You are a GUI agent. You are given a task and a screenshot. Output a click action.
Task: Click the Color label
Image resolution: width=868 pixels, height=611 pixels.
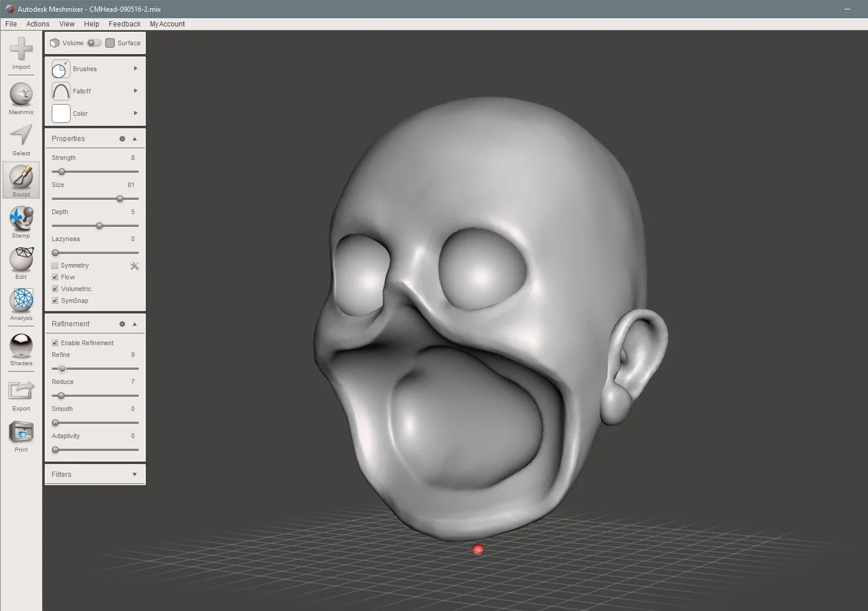coord(80,113)
